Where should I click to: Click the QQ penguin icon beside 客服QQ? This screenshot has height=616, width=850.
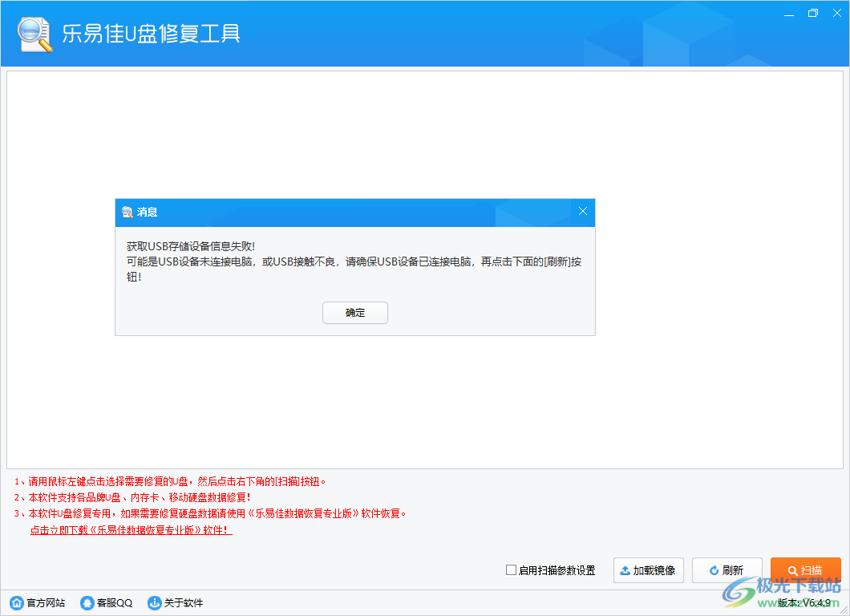coord(86,602)
